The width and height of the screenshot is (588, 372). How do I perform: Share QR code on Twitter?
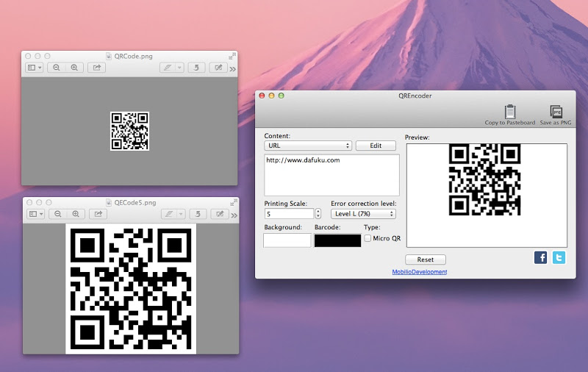pyautogui.click(x=559, y=257)
